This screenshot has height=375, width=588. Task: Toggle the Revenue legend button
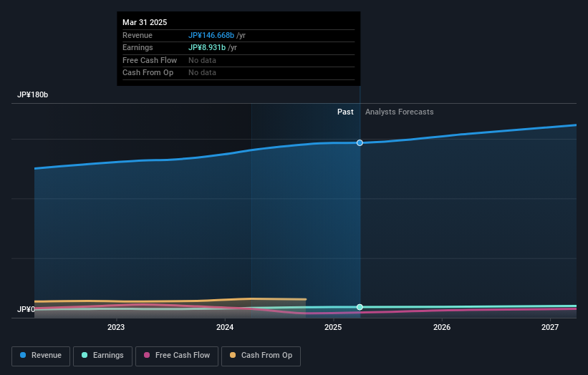41,356
